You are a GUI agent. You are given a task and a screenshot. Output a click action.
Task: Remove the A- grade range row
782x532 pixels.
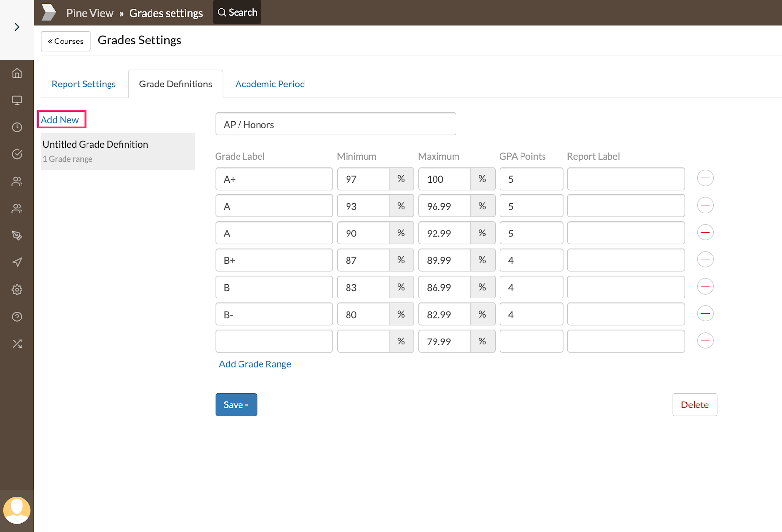(705, 233)
